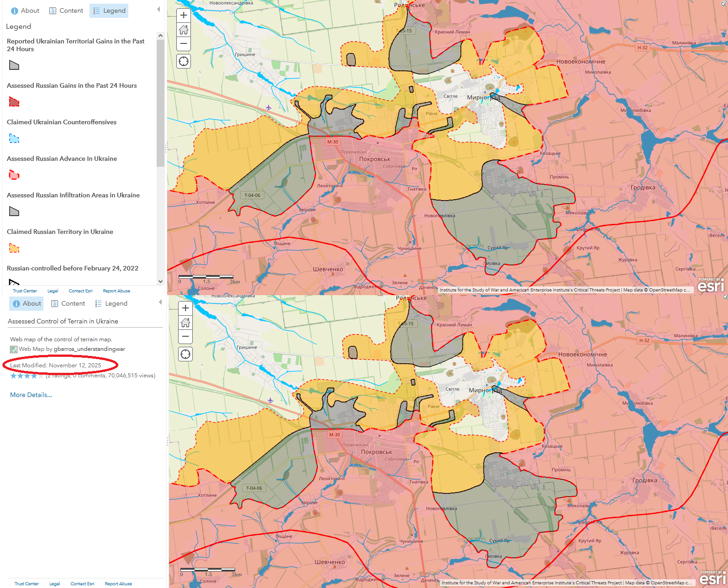
Task: Collapse the side panel beside the Legend tab
Action: [x=158, y=9]
